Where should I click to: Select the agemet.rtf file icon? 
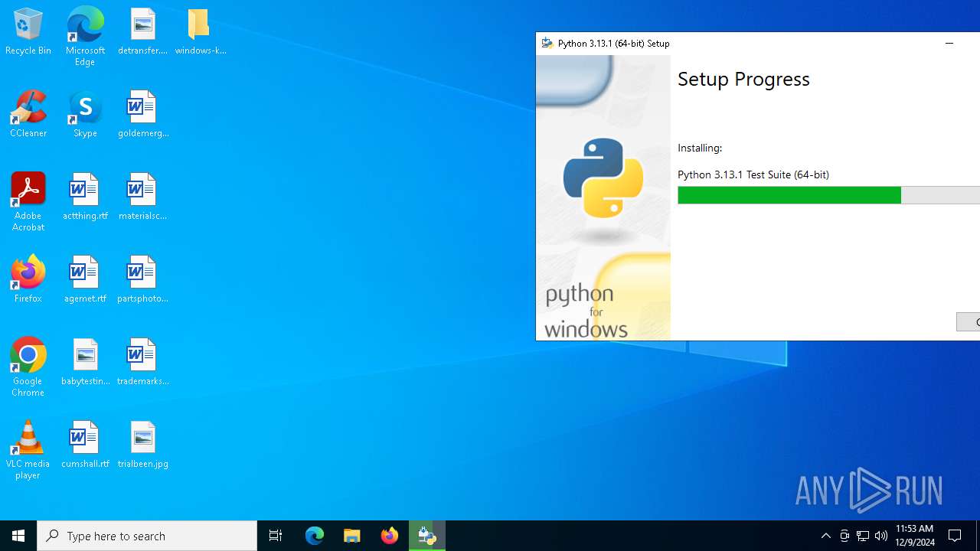[85, 280]
